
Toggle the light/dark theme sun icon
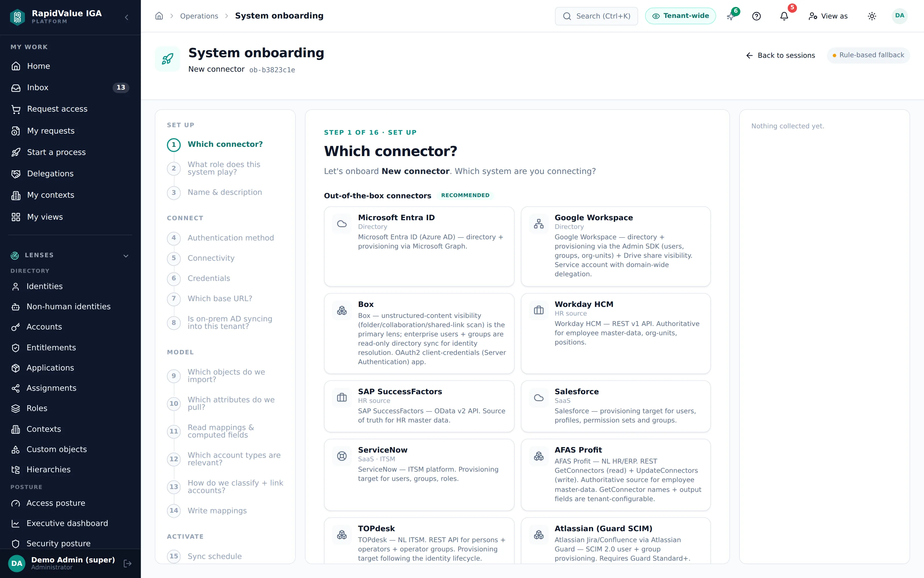[872, 16]
